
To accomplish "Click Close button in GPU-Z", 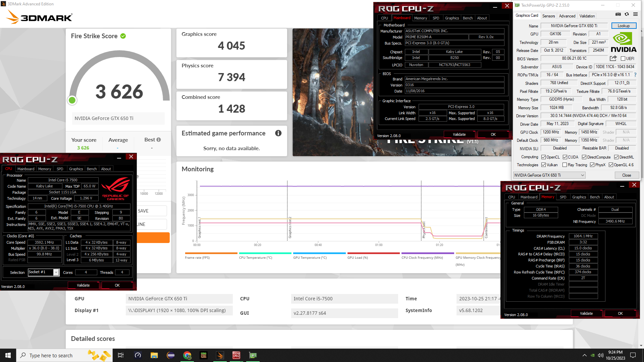I will point(627,175).
